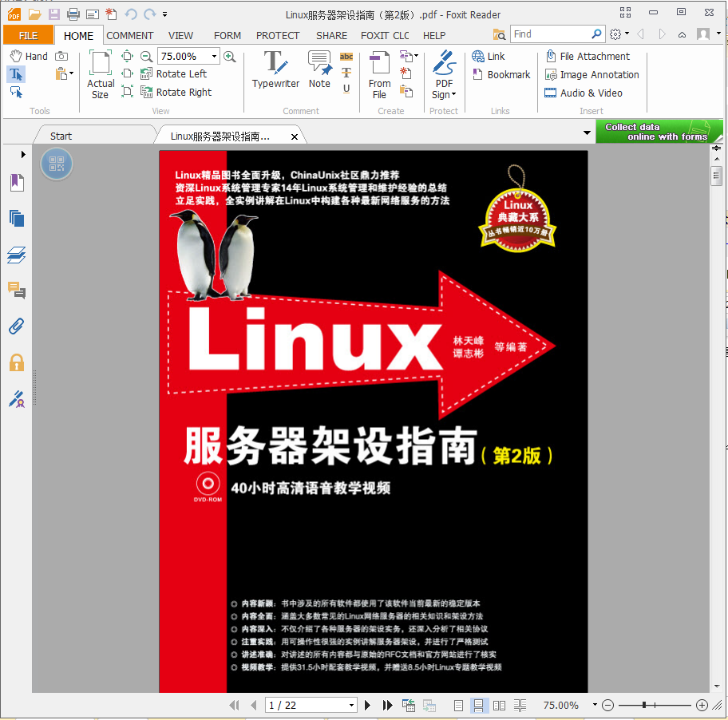Add a Note comment
This screenshot has height=720, width=728.
(319, 69)
